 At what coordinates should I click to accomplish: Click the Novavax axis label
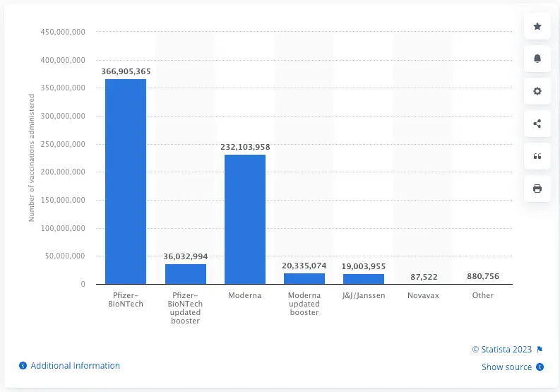pyautogui.click(x=424, y=295)
